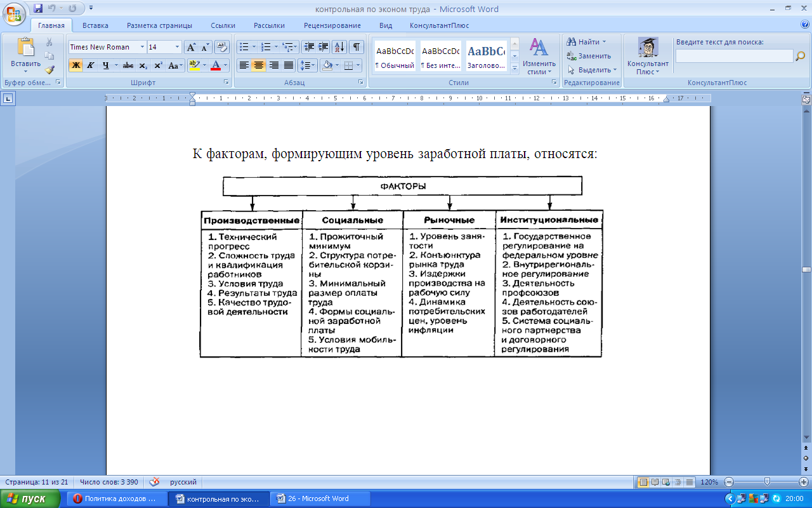Open the Шрифт dialog launcher
The image size is (812, 508).
[x=226, y=83]
